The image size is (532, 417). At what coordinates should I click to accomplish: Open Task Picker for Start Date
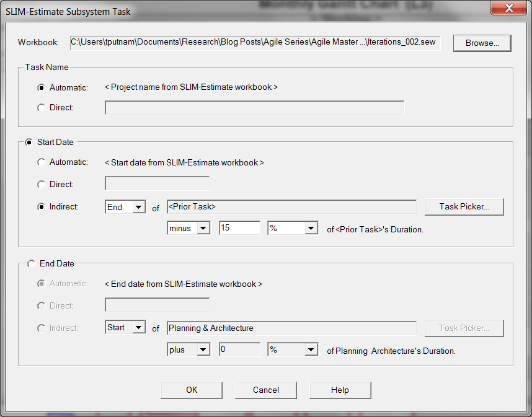[x=464, y=207]
